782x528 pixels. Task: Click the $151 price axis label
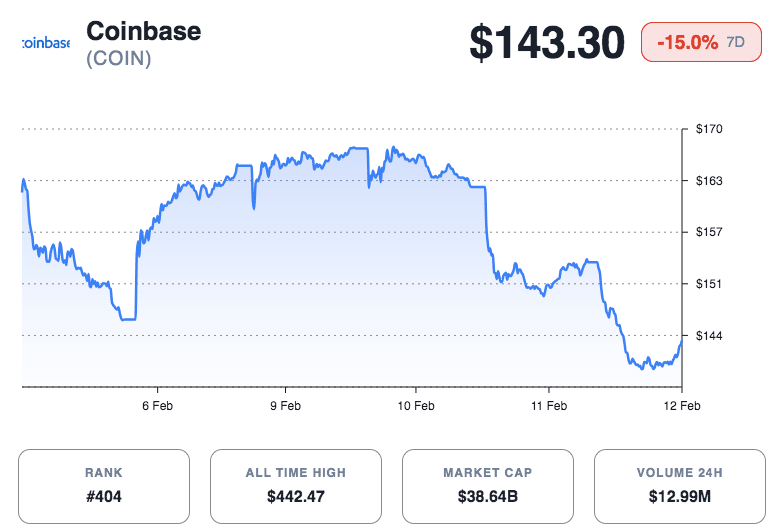coord(709,284)
